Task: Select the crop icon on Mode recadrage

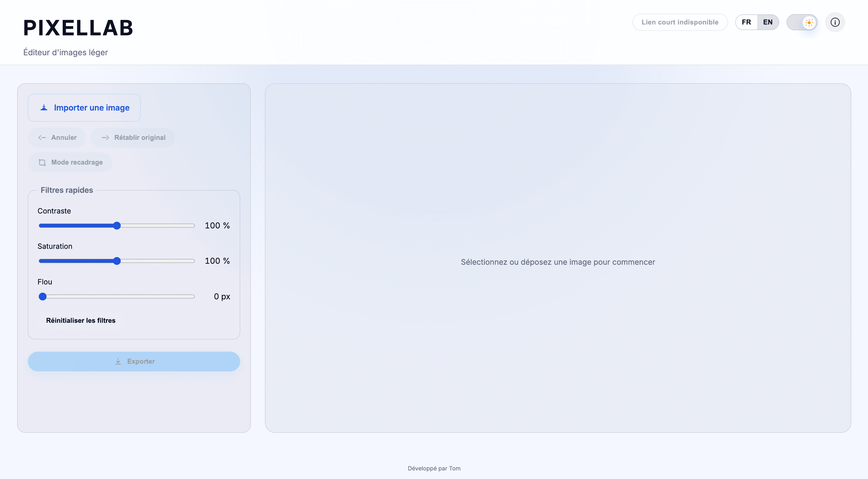Action: point(42,162)
